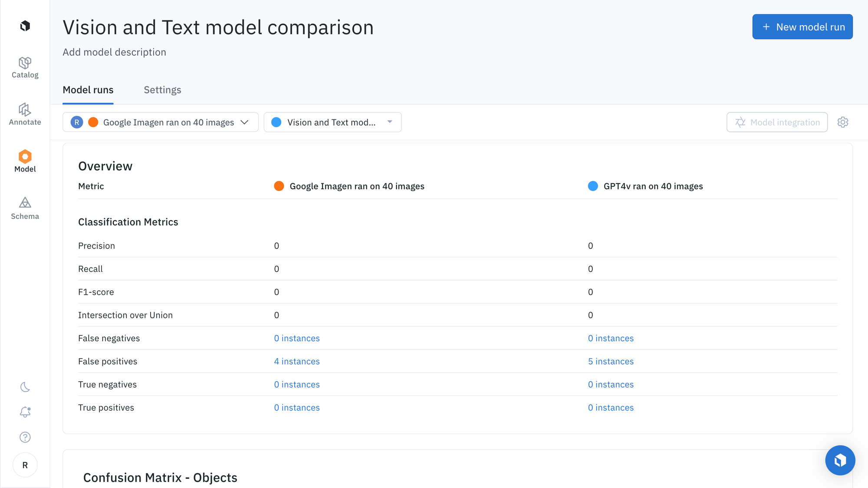
Task: Open 4 instances false positives link
Action: tap(297, 361)
